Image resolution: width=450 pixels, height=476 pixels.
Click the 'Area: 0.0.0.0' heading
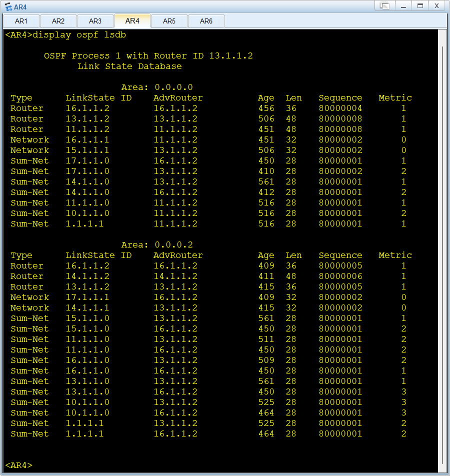(157, 87)
